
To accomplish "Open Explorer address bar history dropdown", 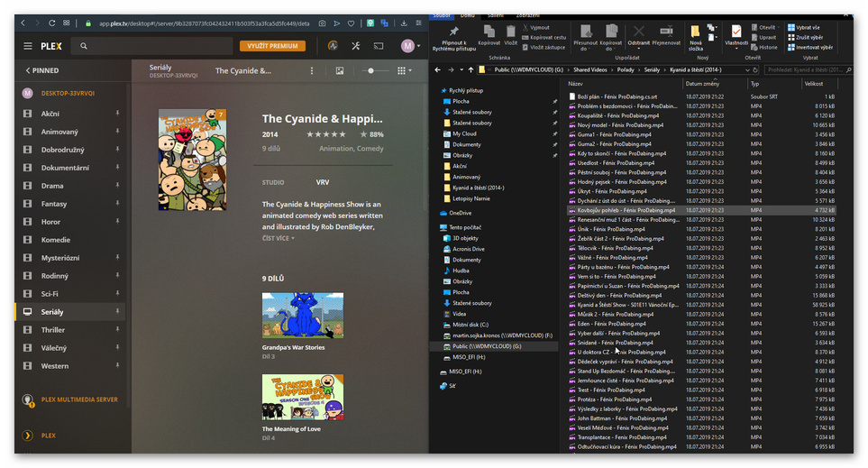I will pyautogui.click(x=747, y=69).
